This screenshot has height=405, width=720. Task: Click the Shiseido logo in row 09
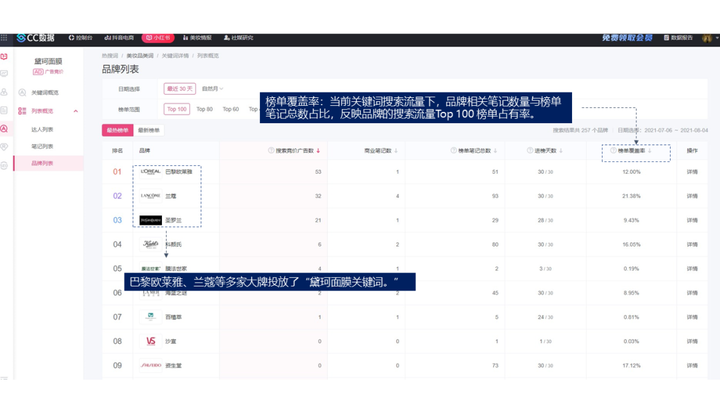pos(151,366)
